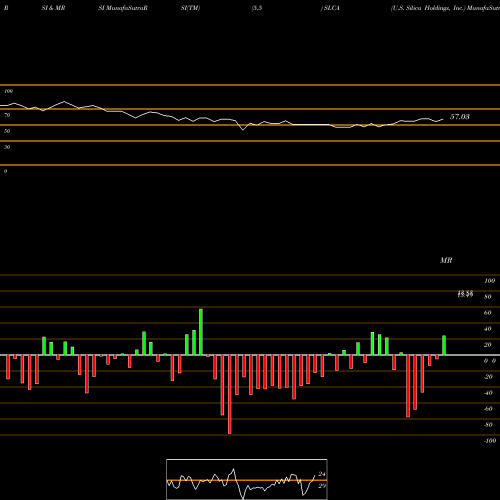Image resolution: width=500 pixels, height=500 pixels.
Task: Click the last green bar at right end
Action: click(444, 345)
